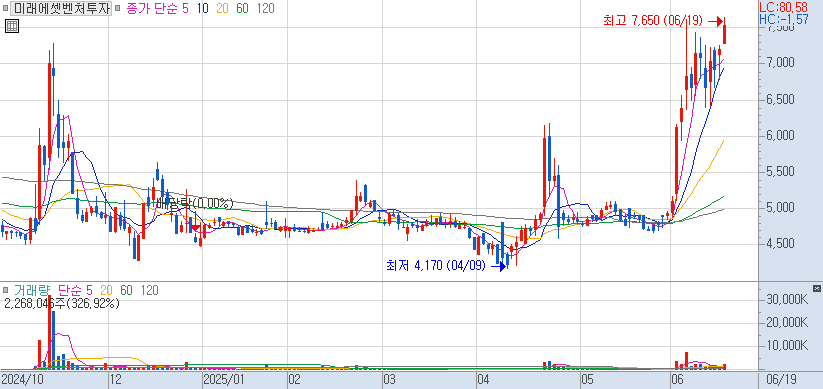This screenshot has width=823, height=389.
Task: Close the volume panel with the X button
Action: (816, 288)
